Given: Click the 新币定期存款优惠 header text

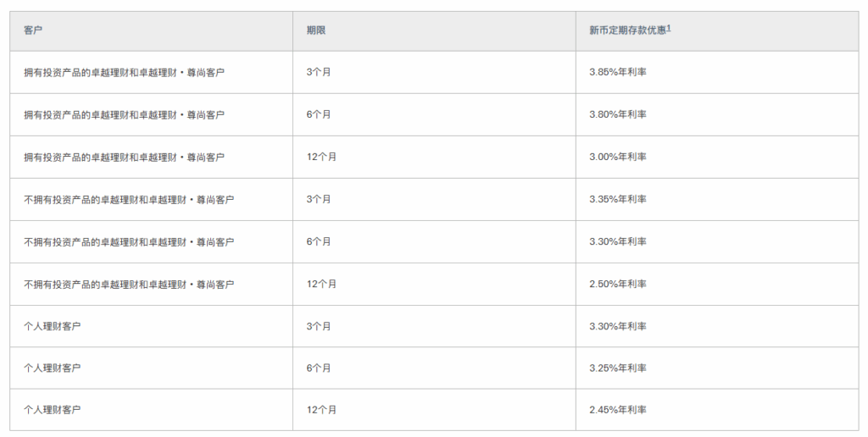Looking at the screenshot, I should click(626, 30).
